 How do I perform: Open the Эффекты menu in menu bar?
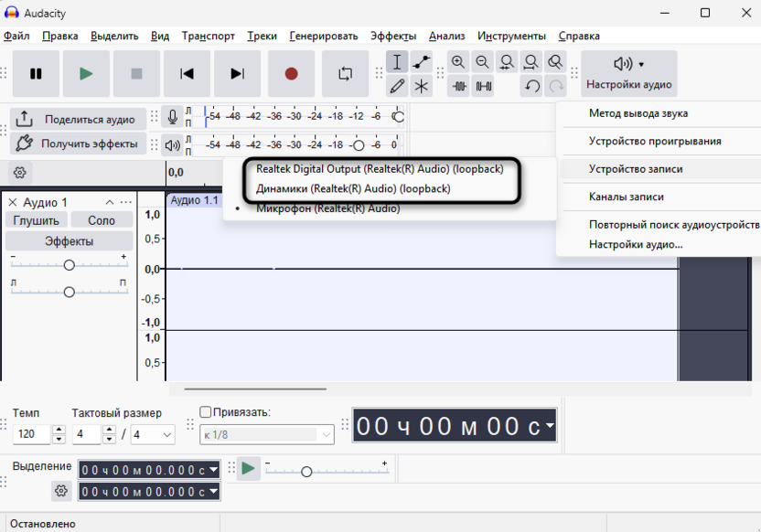coord(392,36)
